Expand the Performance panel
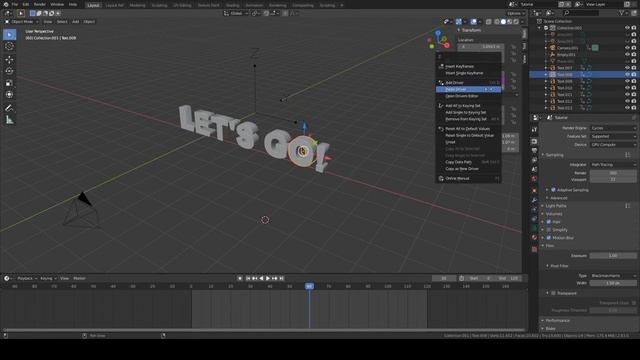Image resolution: width=640 pixels, height=360 pixels. tap(557, 320)
